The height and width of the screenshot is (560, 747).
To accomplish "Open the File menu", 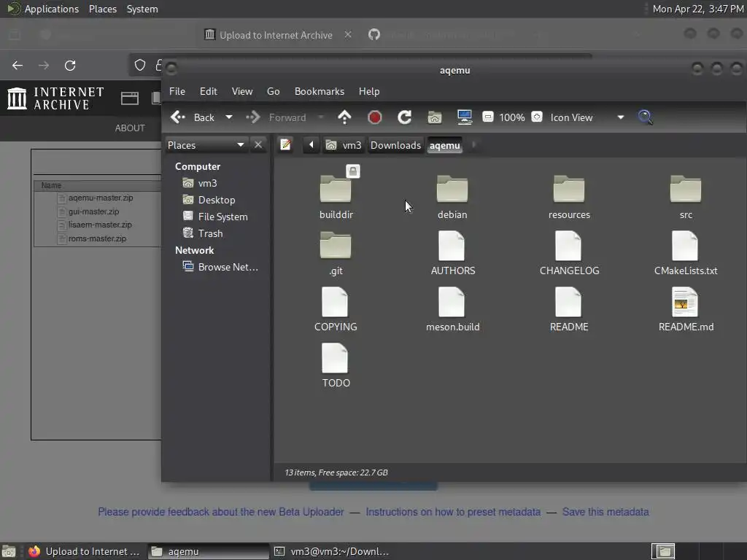I will tap(177, 91).
